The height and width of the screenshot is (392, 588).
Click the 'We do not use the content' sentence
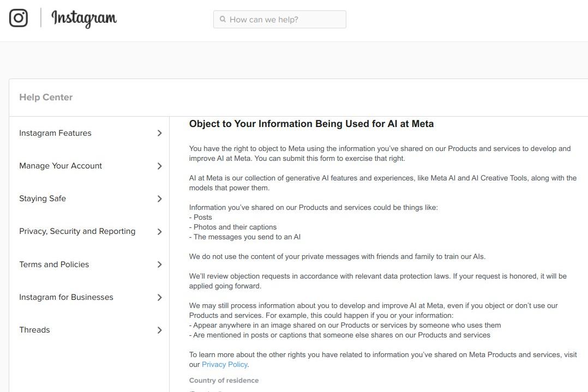[x=337, y=257]
